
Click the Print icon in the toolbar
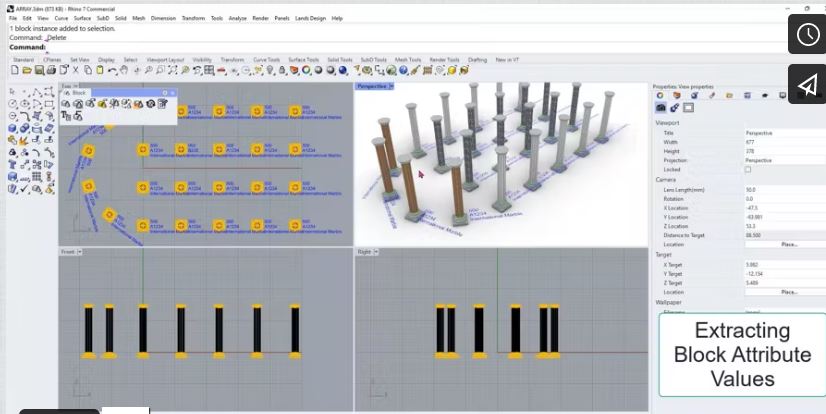pos(50,70)
